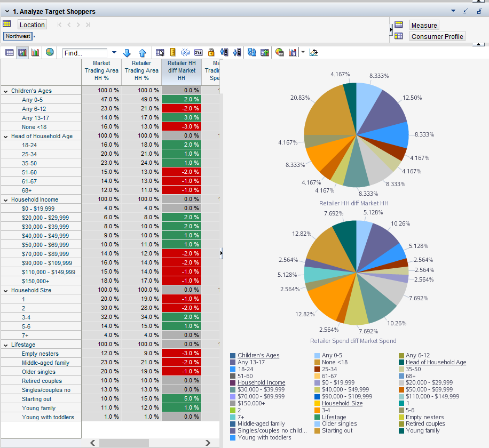Click the Location dimension button
489x448 pixels.
32,25
